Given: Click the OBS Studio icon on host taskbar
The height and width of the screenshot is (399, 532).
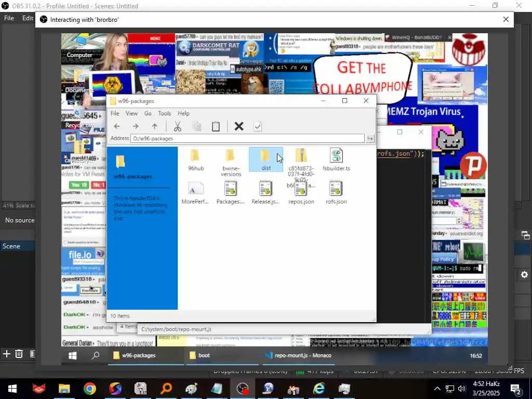Looking at the screenshot, I should [243, 389].
